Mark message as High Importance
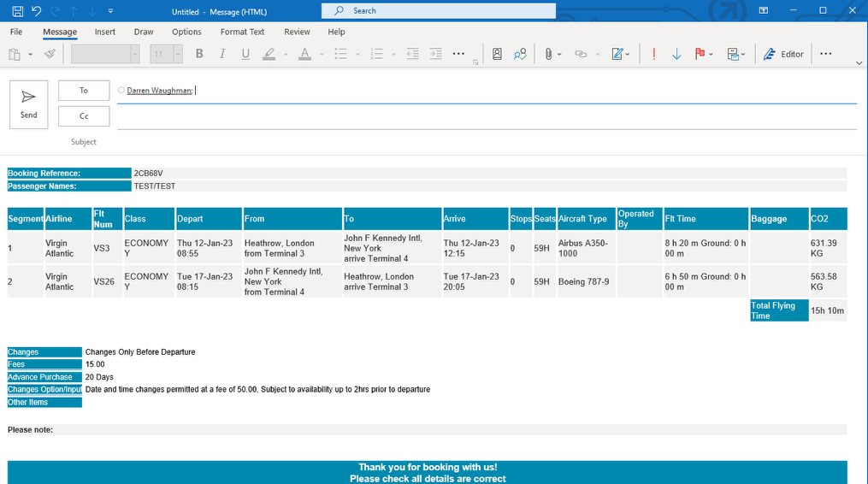Viewport: 868px width, 484px height. point(653,54)
